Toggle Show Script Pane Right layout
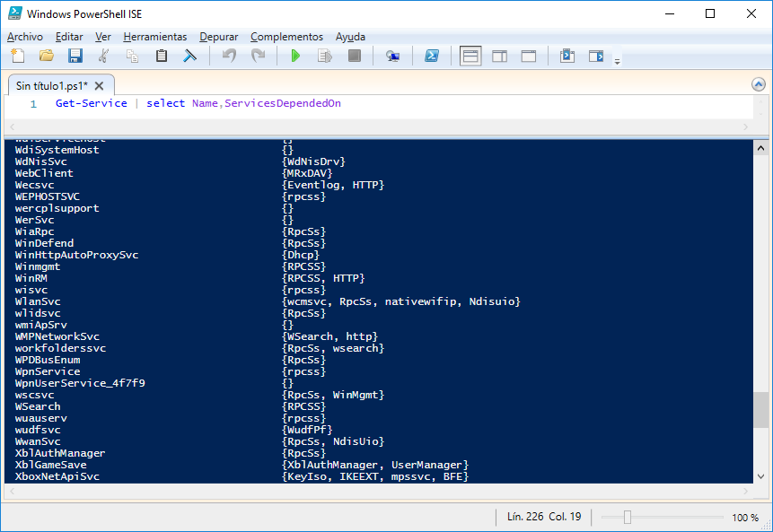This screenshot has height=532, width=773. pyautogui.click(x=498, y=55)
